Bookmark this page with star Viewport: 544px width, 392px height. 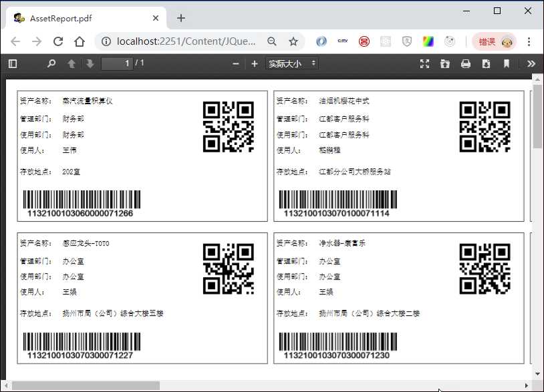(293, 41)
